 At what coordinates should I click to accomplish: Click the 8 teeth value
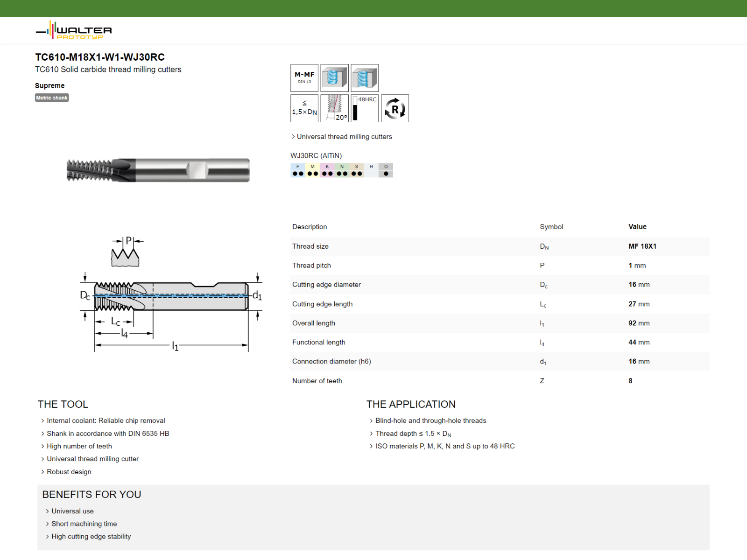click(630, 381)
